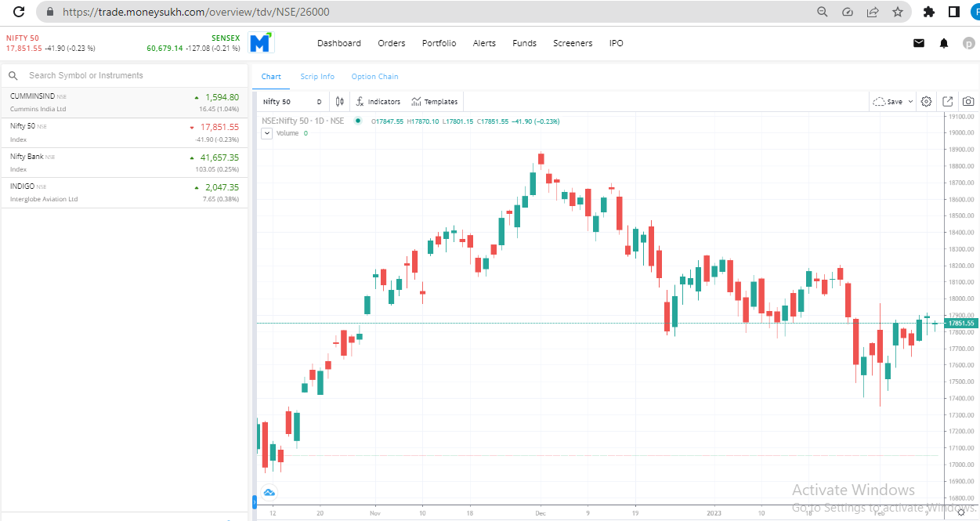Click the SENSEX ticker in header
The width and height of the screenshot is (980, 521).
[x=194, y=43]
